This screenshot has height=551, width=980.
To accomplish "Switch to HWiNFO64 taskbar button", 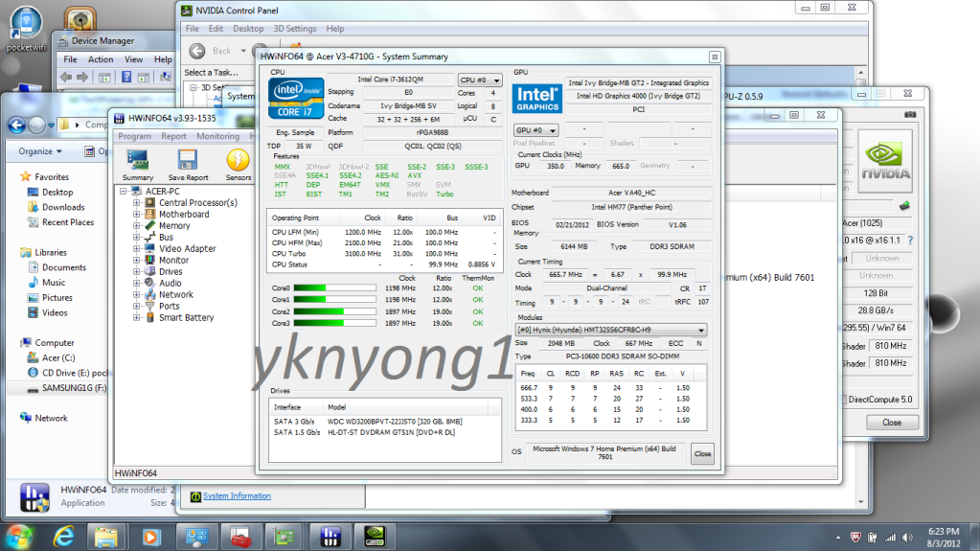I will tap(330, 537).
